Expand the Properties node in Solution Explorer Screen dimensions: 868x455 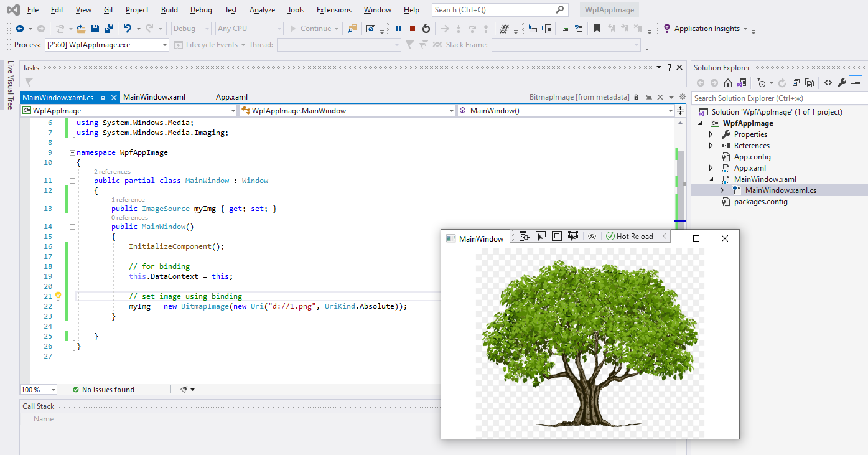click(x=711, y=134)
